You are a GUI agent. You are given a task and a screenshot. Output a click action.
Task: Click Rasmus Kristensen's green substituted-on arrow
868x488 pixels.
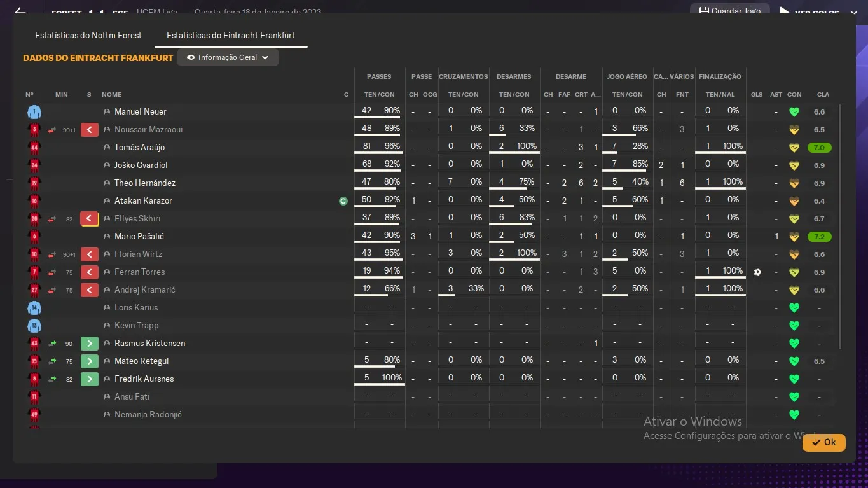(90, 344)
